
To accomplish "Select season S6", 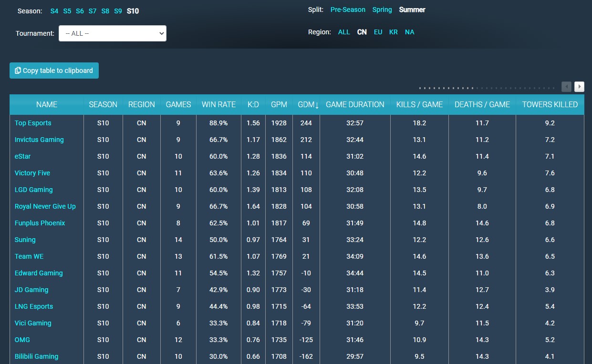I will coord(80,10).
